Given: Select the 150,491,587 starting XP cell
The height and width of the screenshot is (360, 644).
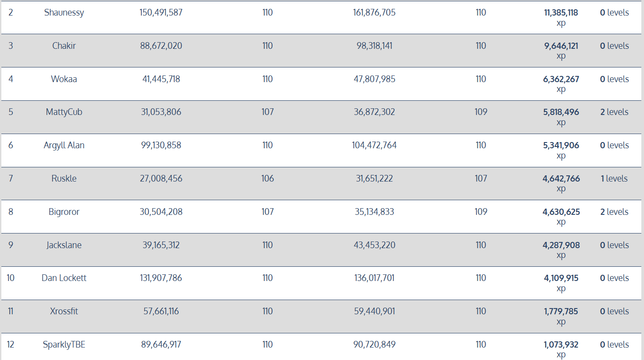Looking at the screenshot, I should [161, 13].
